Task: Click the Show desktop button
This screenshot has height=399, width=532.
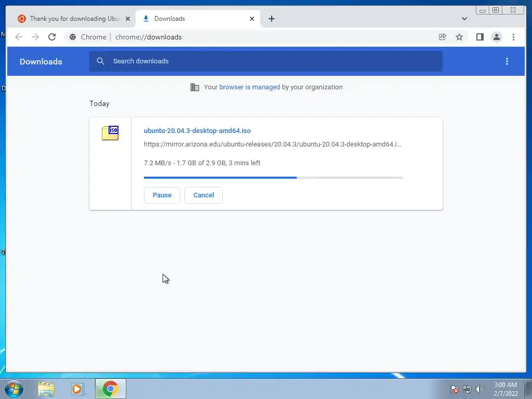Action: coord(528,389)
